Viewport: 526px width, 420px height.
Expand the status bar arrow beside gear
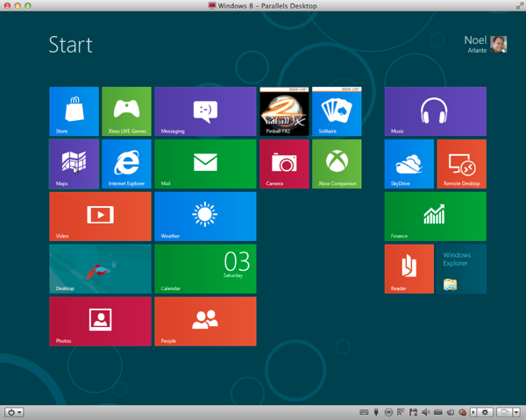[473, 412]
